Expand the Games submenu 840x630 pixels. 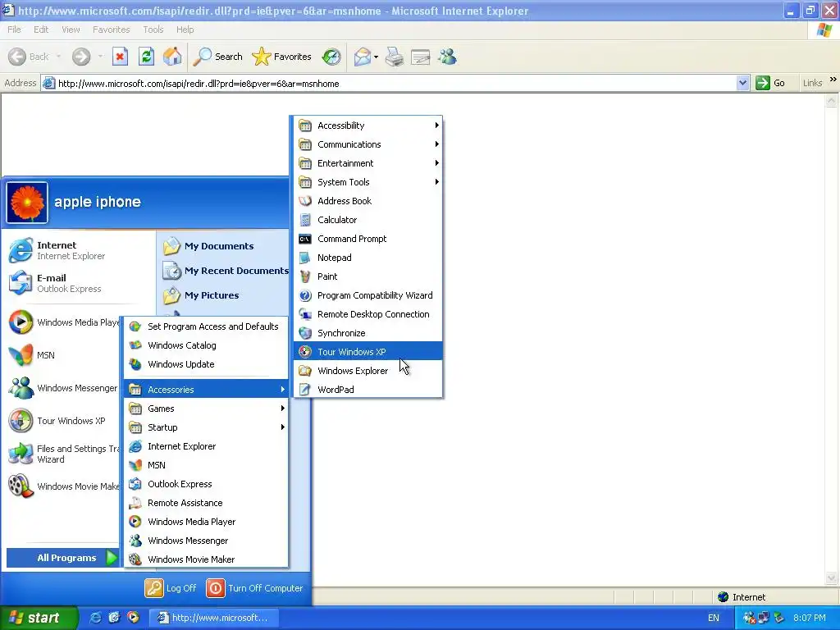[x=206, y=409]
